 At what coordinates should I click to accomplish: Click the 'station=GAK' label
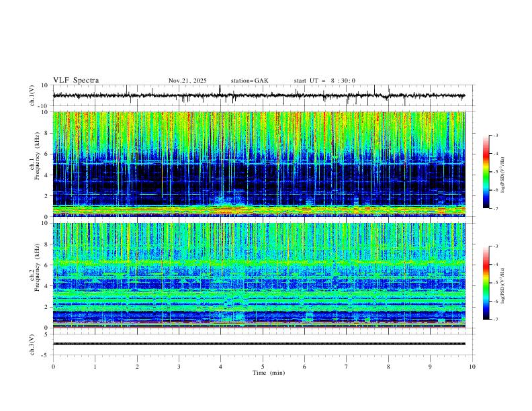(250, 81)
